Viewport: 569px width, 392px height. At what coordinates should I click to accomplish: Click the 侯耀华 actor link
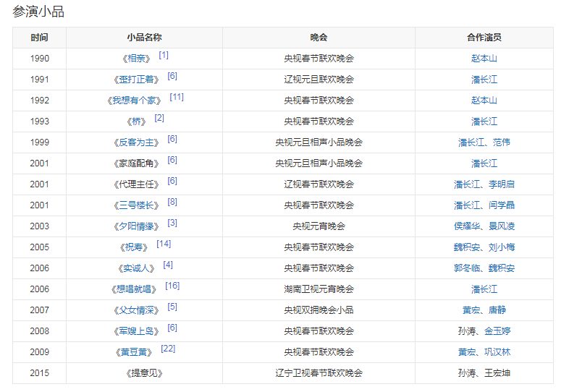tap(467, 226)
